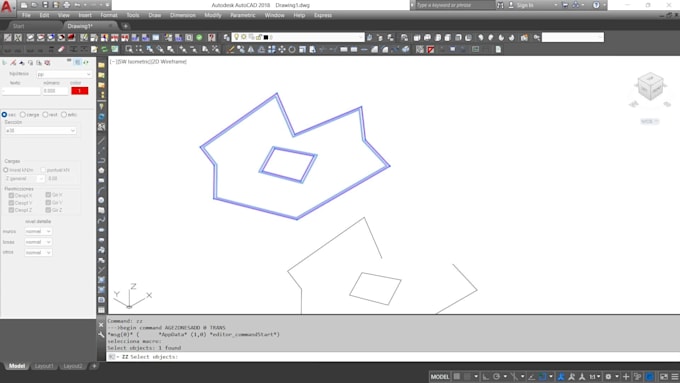Expand the 'muros' detail level dropdown
The width and height of the screenshot is (680, 383).
(38, 232)
